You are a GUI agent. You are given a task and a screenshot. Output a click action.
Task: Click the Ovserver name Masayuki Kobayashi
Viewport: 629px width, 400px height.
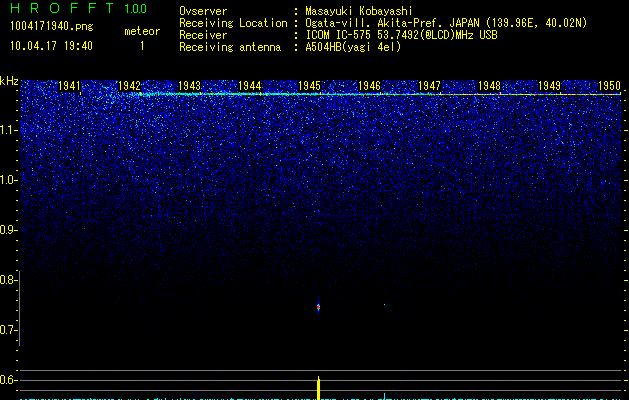[x=359, y=11]
